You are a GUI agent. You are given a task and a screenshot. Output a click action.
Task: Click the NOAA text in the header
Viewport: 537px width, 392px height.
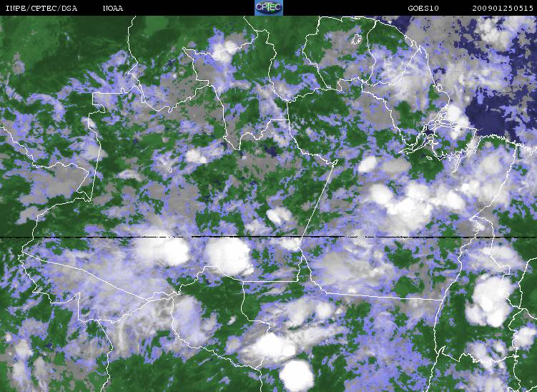pos(113,8)
